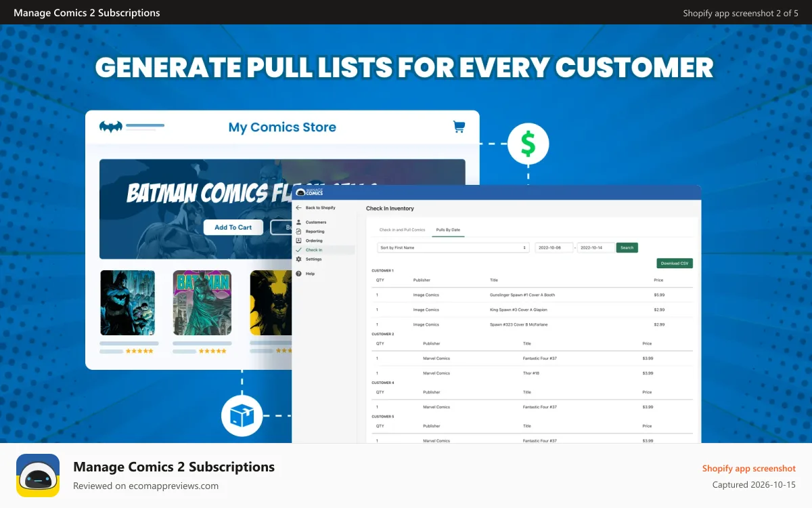Click the Spawn #323 Cover B McFarlane title
This screenshot has height=508, width=812.
pyautogui.click(x=519, y=324)
